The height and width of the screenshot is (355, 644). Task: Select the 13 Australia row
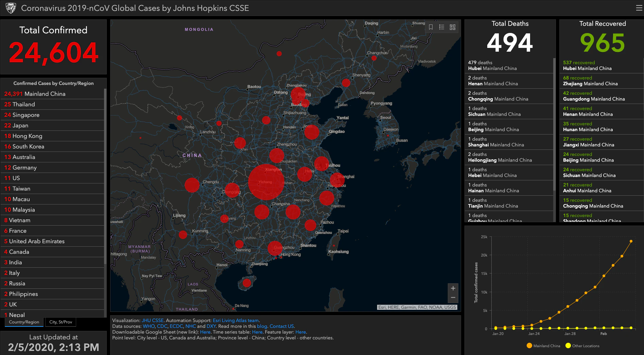53,157
